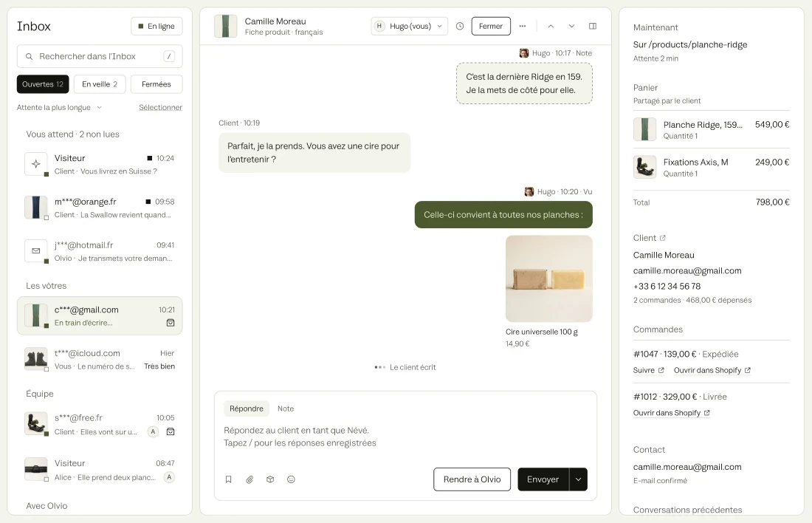812x523 pixels.
Task: Open the m***@orange.fr conversation
Action: click(100, 208)
